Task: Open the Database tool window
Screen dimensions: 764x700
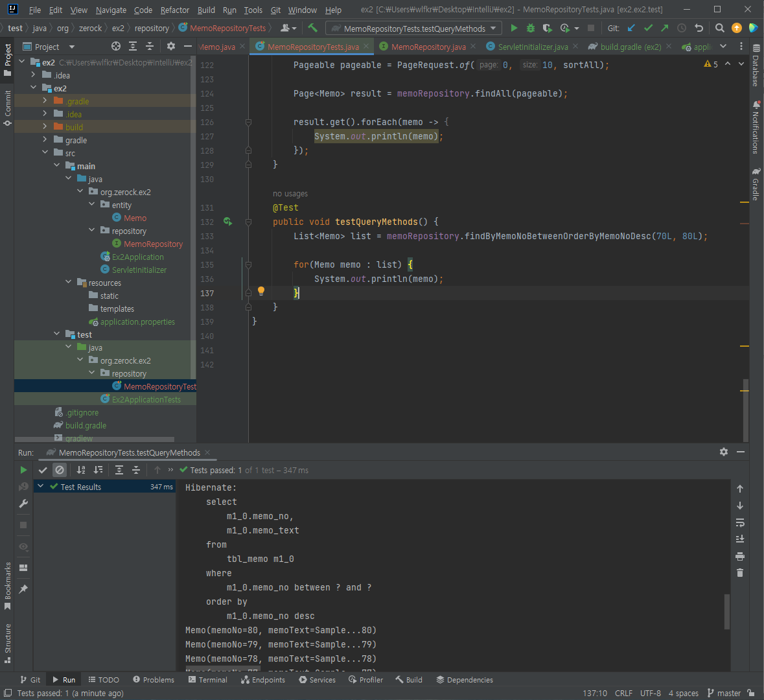Action: [756, 65]
